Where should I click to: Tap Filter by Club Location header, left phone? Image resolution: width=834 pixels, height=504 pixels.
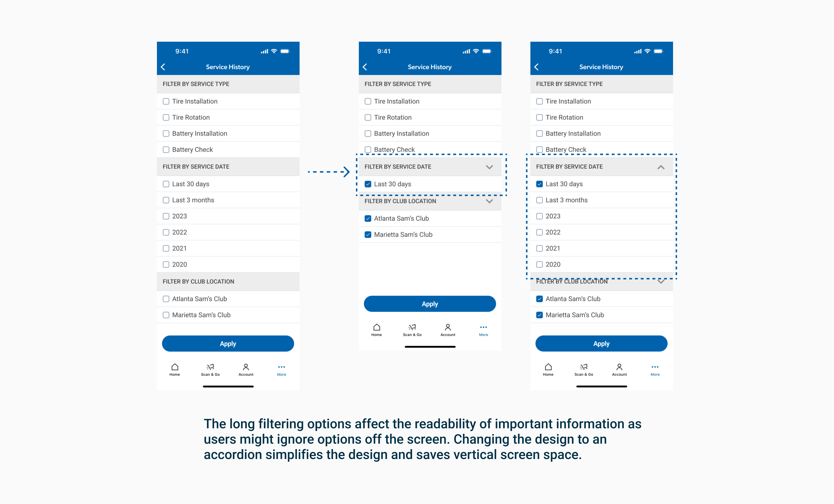coord(228,282)
